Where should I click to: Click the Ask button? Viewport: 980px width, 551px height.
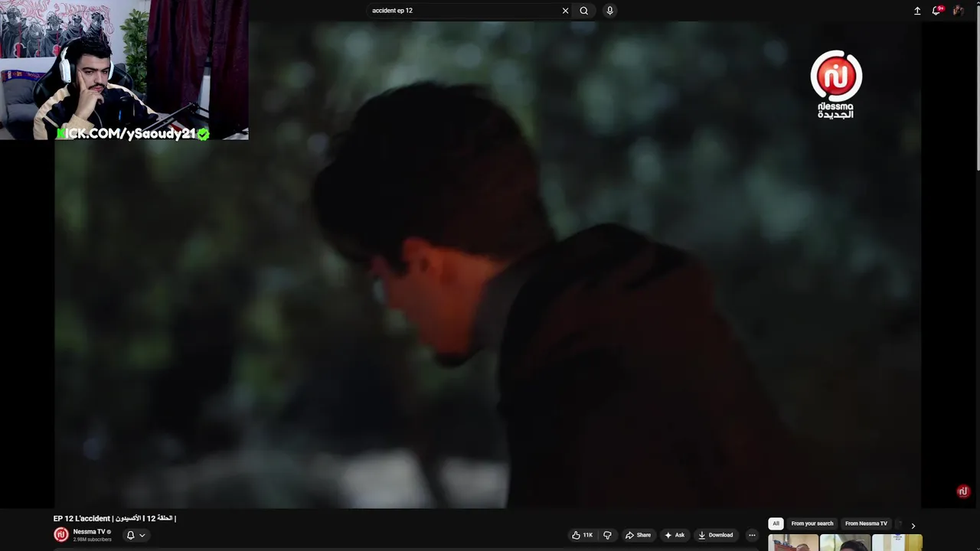click(x=675, y=535)
